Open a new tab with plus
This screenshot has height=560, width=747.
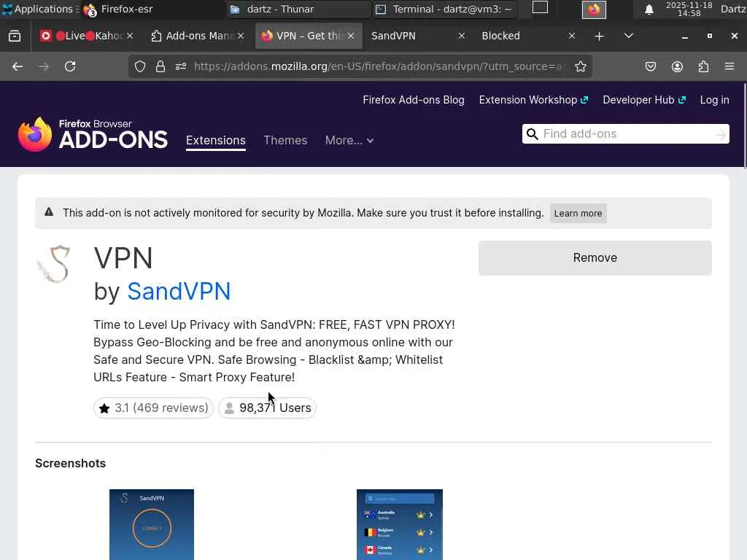tap(600, 36)
